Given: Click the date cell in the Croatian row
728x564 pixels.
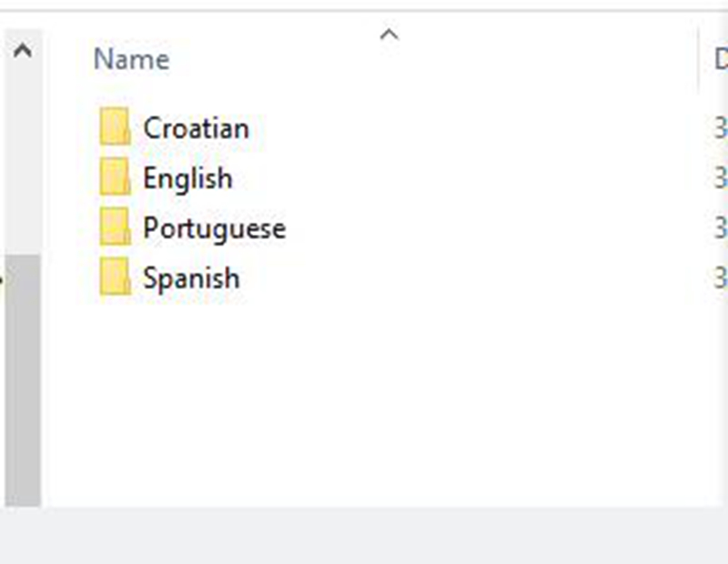Looking at the screenshot, I should [719, 128].
